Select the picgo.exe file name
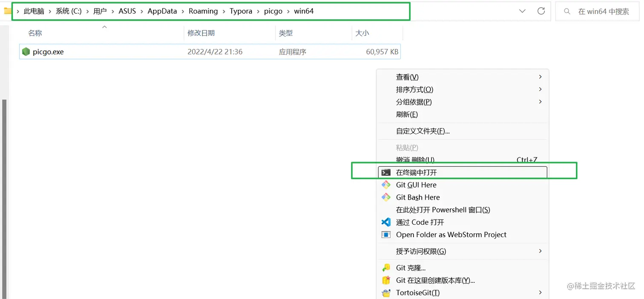644x299 pixels. coord(48,52)
